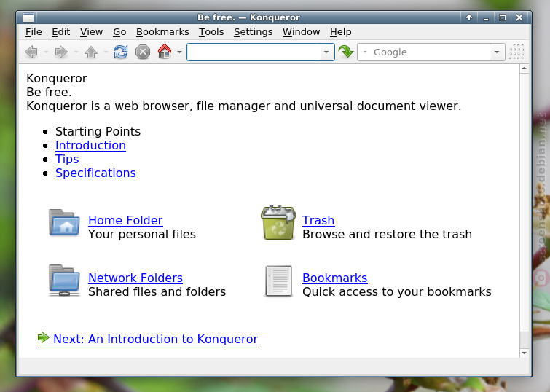This screenshot has height=392, width=550.
Task: Open the search engine selector arrow before Google
Action: point(365,52)
